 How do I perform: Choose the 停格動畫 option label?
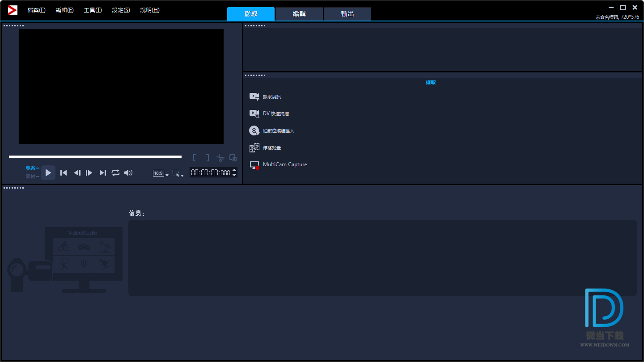272,147
